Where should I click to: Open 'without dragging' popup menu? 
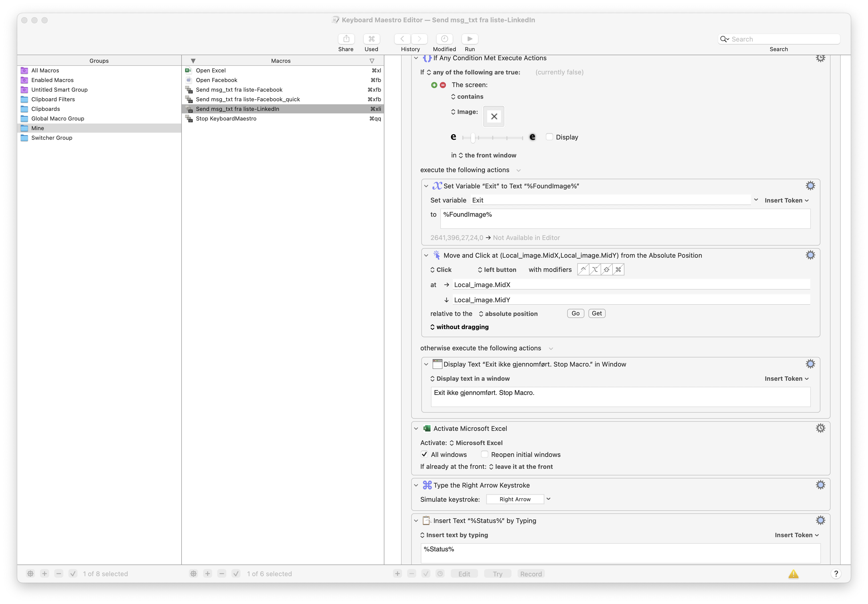pos(459,327)
